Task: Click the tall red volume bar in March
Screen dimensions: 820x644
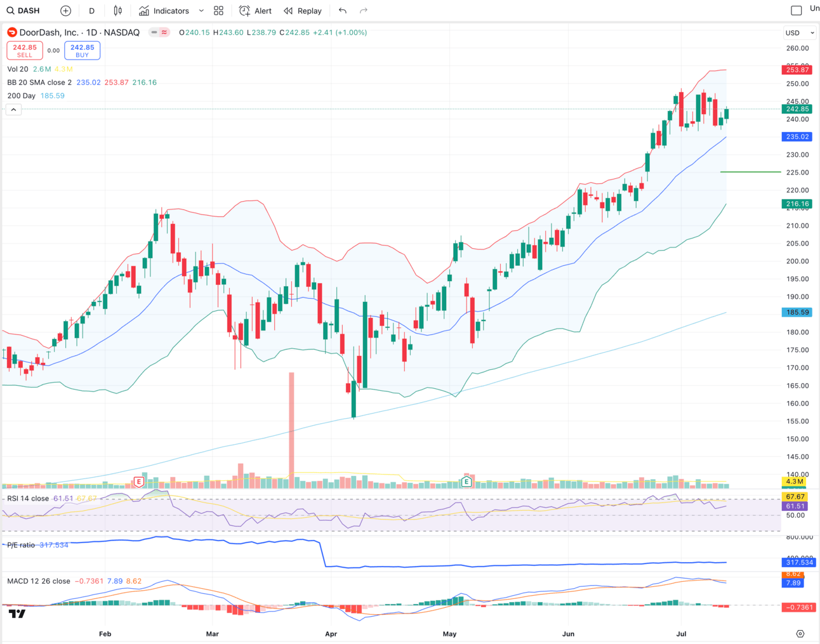Action: click(x=291, y=430)
